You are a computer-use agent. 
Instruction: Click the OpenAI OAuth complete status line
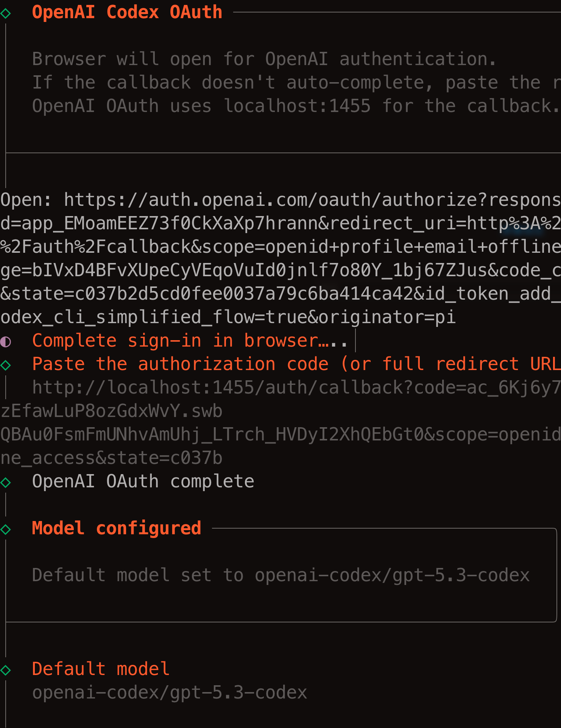[143, 482]
